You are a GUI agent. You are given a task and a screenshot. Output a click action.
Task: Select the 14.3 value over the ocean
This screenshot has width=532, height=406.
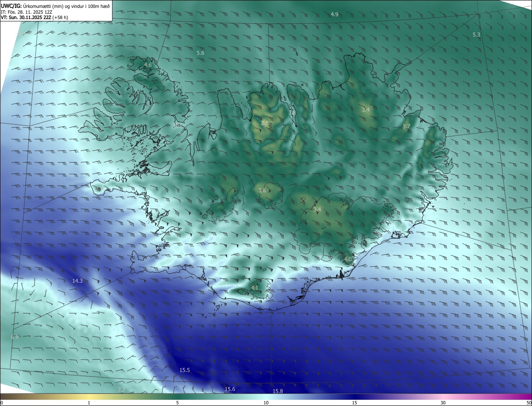point(77,281)
